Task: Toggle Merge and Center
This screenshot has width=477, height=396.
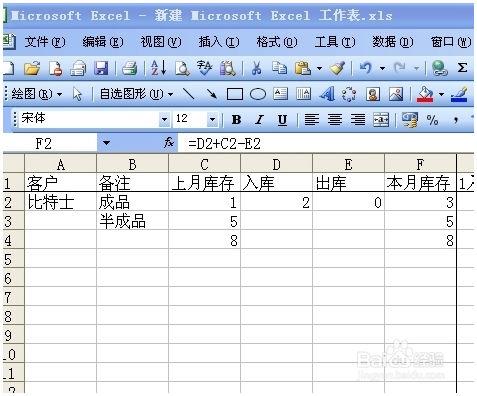Action: click(x=381, y=120)
